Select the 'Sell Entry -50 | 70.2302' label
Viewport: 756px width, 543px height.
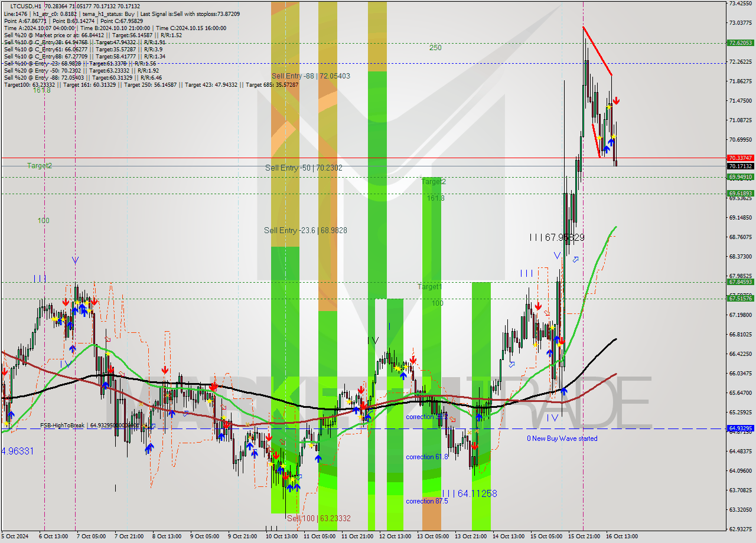(304, 168)
